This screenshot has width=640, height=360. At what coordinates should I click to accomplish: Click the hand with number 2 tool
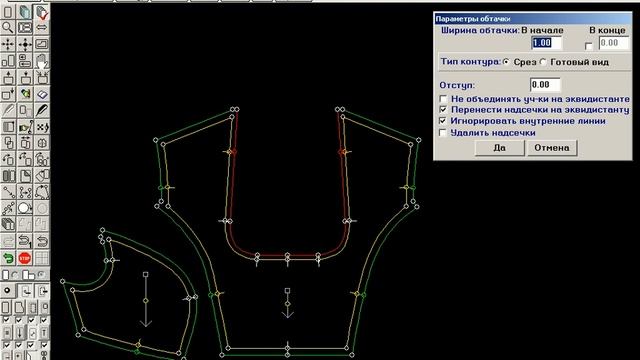[x=42, y=61]
